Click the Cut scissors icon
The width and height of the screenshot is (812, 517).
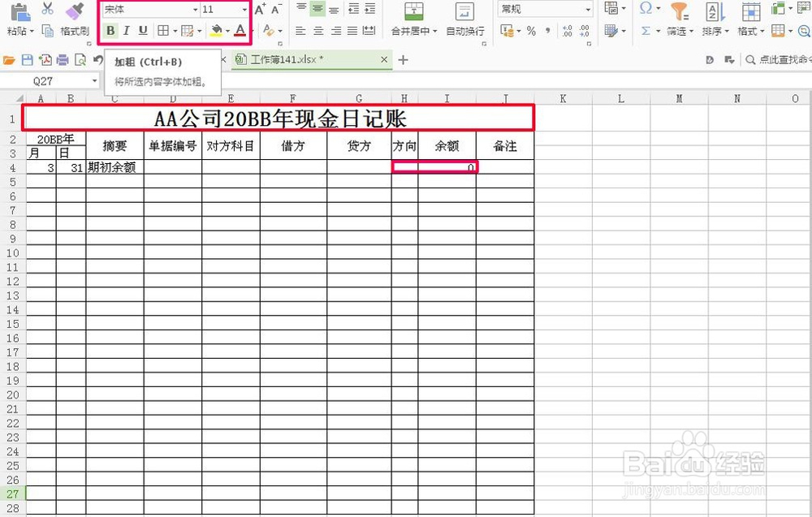click(47, 9)
